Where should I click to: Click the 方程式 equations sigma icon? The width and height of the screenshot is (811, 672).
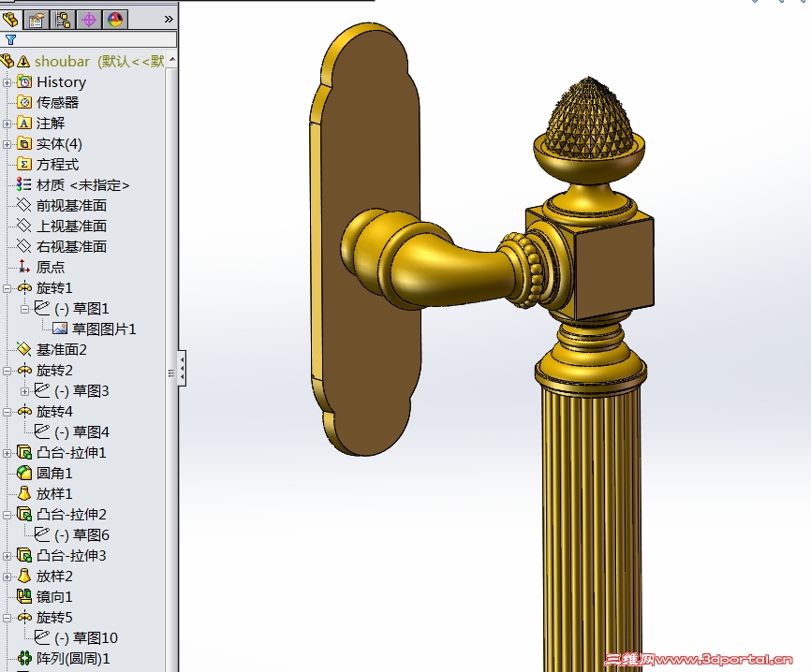point(23,164)
